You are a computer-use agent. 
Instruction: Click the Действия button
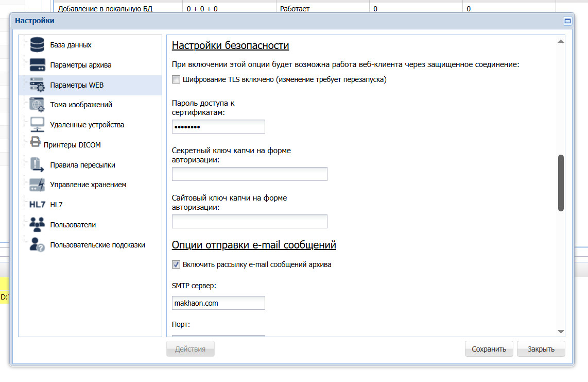point(190,349)
